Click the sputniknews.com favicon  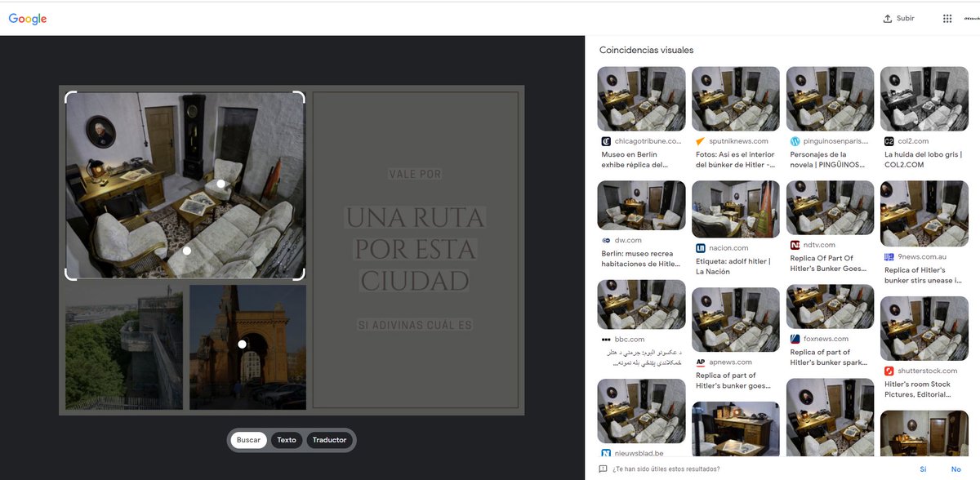(x=701, y=141)
